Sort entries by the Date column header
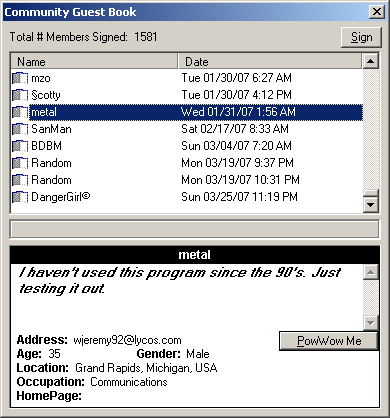The height and width of the screenshot is (418, 390). point(270,61)
